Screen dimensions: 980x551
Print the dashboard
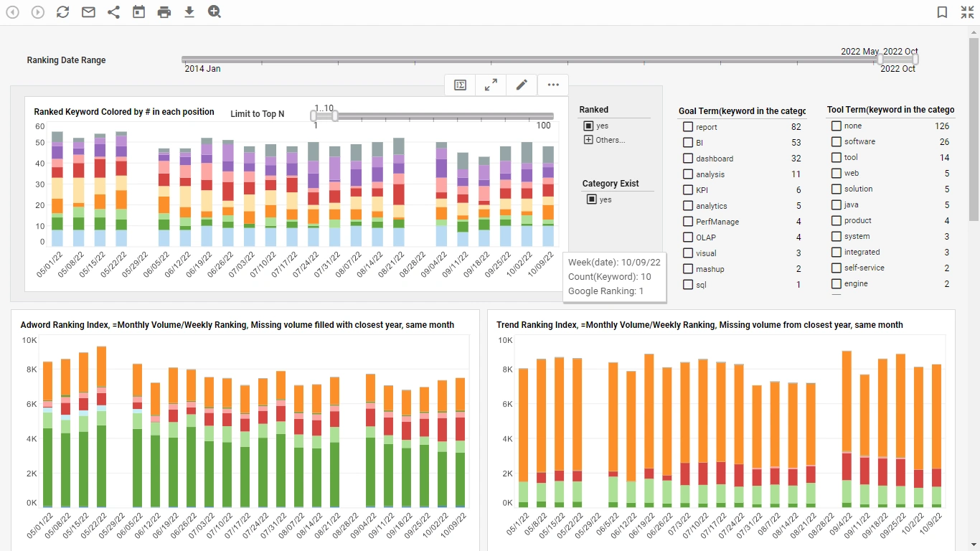click(x=164, y=11)
